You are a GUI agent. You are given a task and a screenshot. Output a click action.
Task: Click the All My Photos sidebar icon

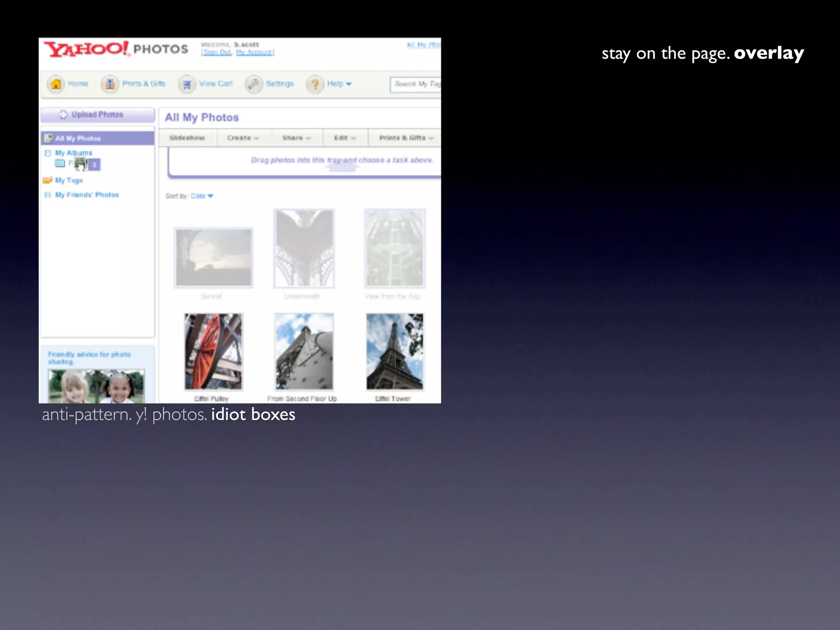click(48, 138)
